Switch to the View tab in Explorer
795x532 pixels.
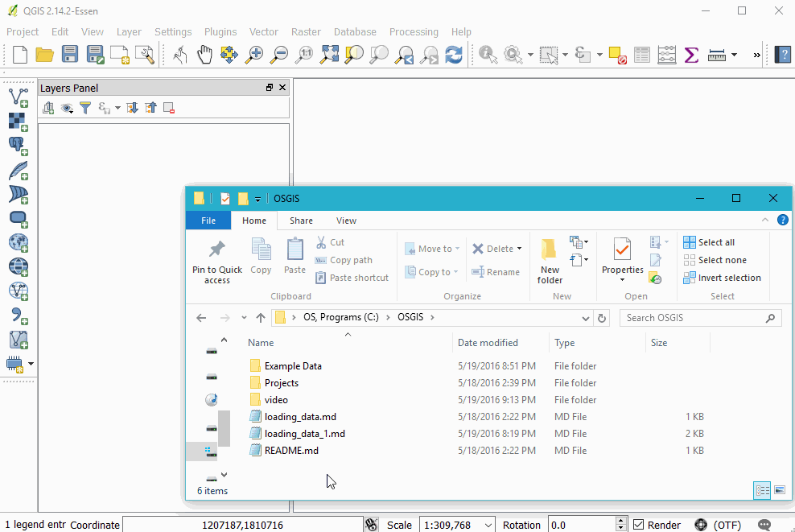point(346,221)
